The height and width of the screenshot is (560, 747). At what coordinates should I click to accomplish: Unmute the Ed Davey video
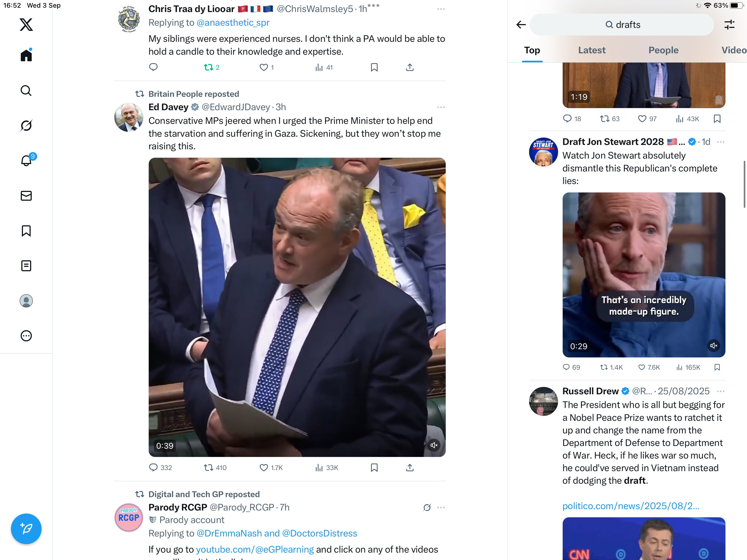click(434, 445)
